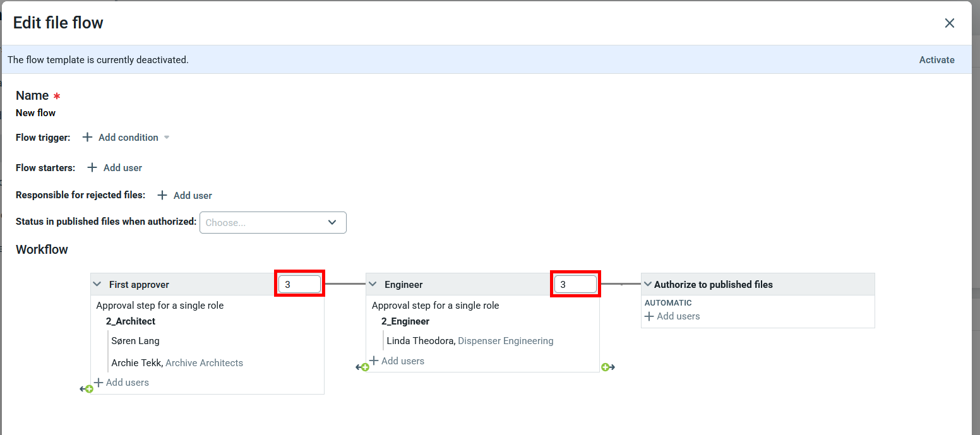
Task: Collapse the Engineer step
Action: [x=373, y=285]
